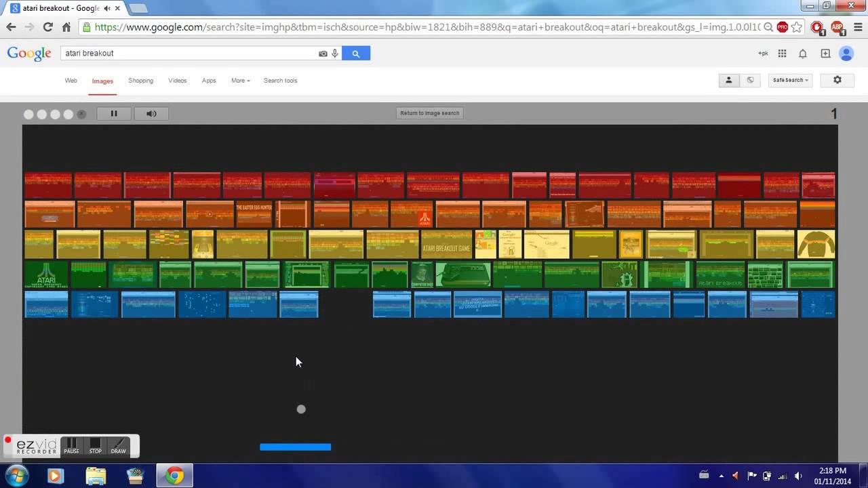
Task: Click the blue search button
Action: (356, 54)
